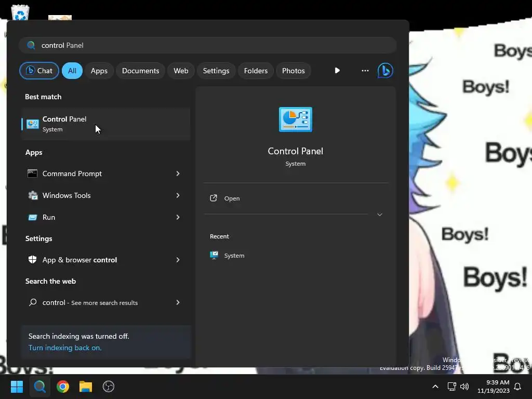
Task: Switch to the Apps filter tab
Action: point(99,71)
